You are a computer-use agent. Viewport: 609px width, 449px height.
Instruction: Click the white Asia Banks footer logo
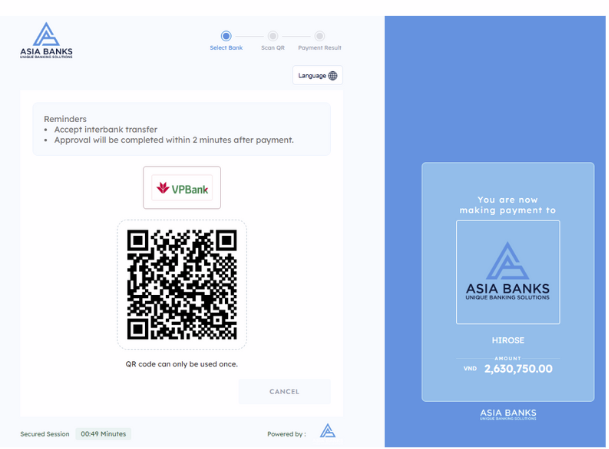[x=507, y=415]
